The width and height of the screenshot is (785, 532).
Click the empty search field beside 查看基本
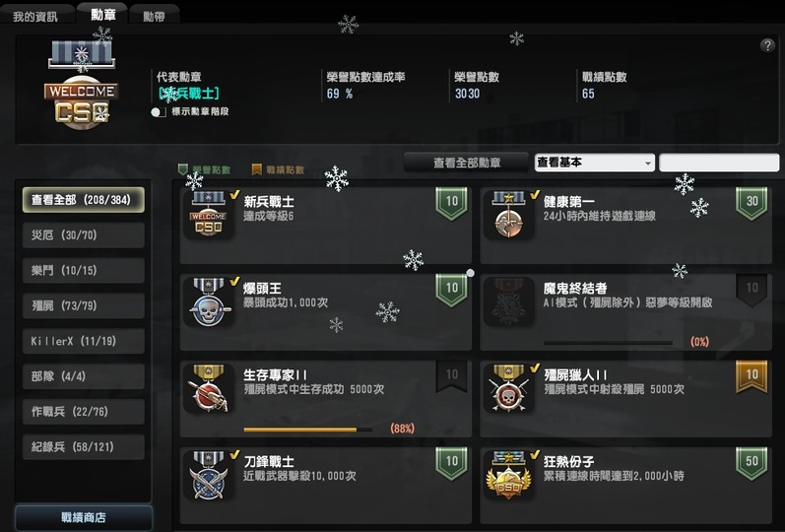719,163
